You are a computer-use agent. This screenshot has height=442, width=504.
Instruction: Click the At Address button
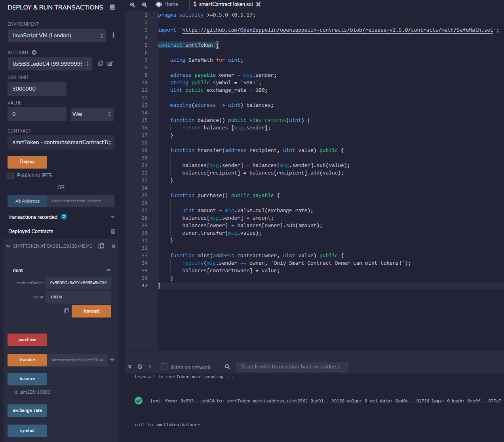(x=27, y=201)
